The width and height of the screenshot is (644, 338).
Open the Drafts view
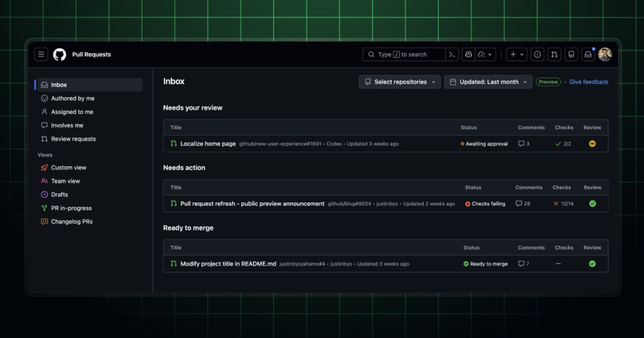tap(59, 195)
